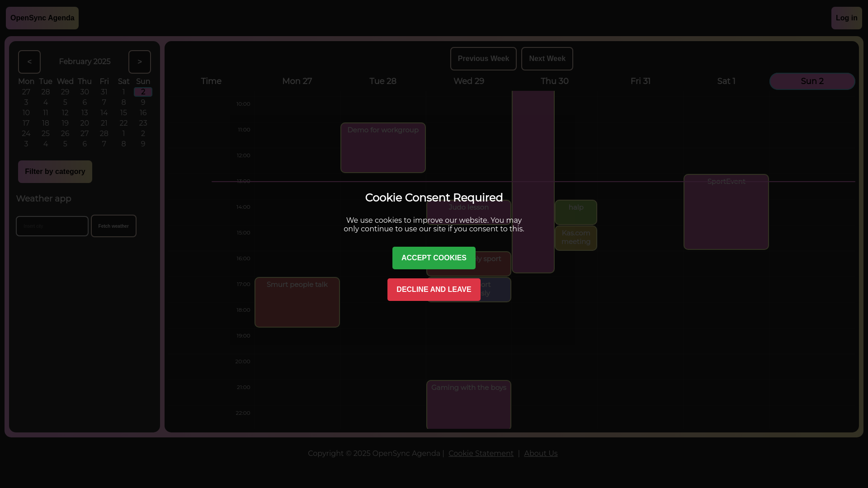Advance mini calendar to next month
This screenshot has height=488, width=868.
tap(139, 62)
